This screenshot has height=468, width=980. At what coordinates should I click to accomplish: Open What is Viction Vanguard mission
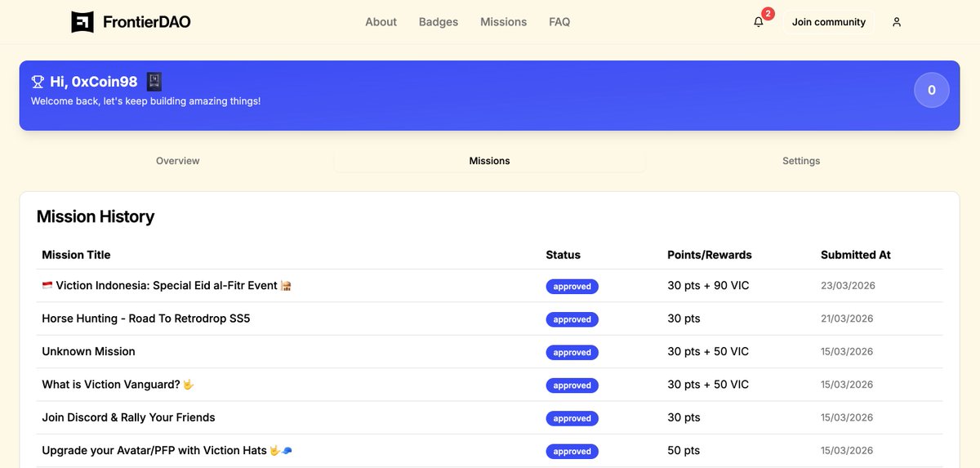pyautogui.click(x=118, y=385)
